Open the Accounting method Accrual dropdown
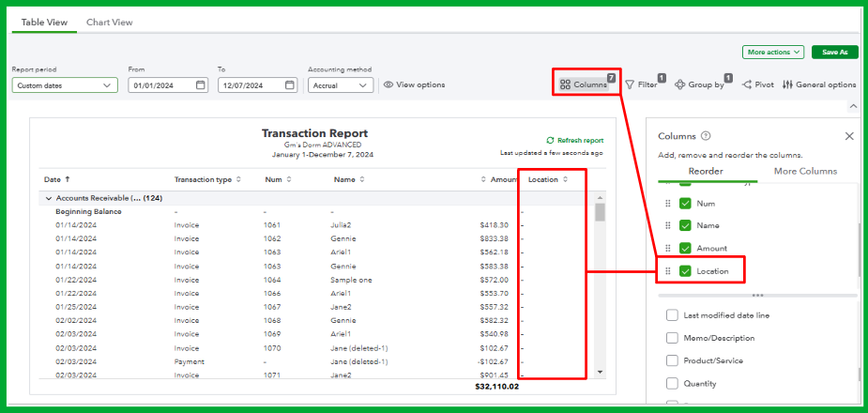The height and width of the screenshot is (413, 868). tap(341, 85)
